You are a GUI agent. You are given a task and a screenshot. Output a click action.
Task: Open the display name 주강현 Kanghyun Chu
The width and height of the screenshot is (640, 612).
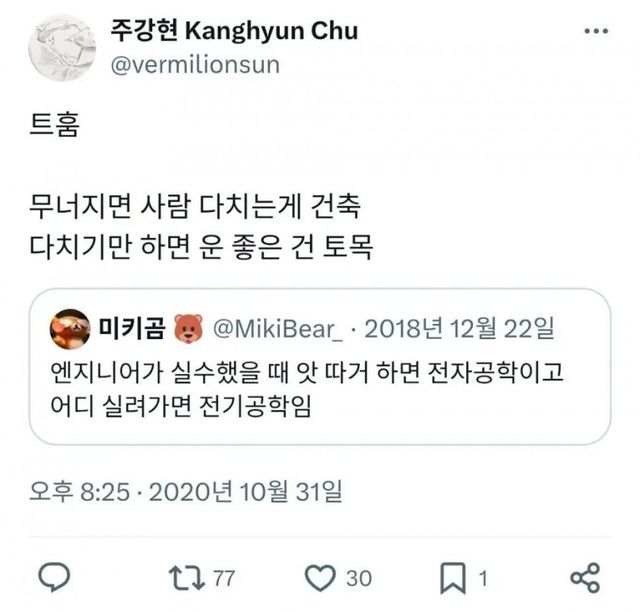[234, 31]
